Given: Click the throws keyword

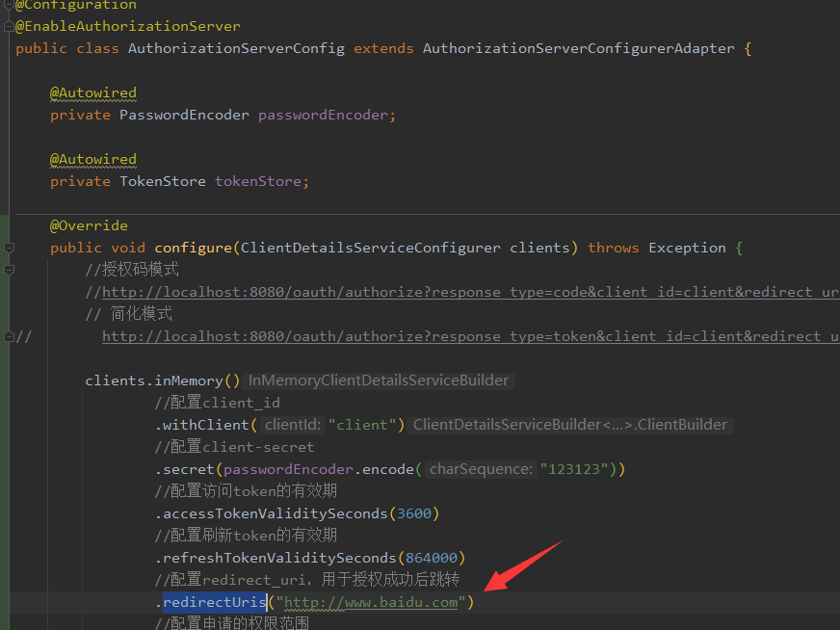Looking at the screenshot, I should tap(614, 248).
